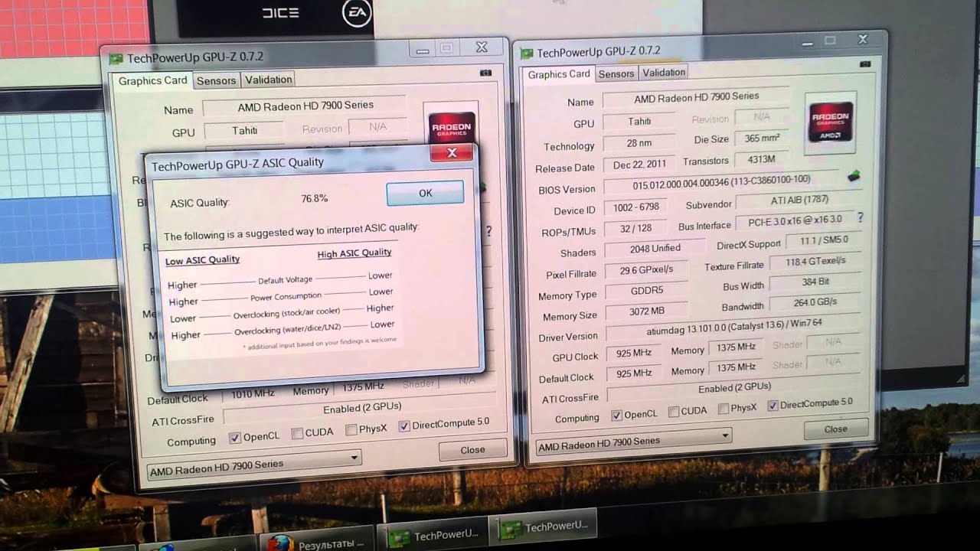Select Graphics Card tab in window behind ASIC dialog

[x=152, y=81]
